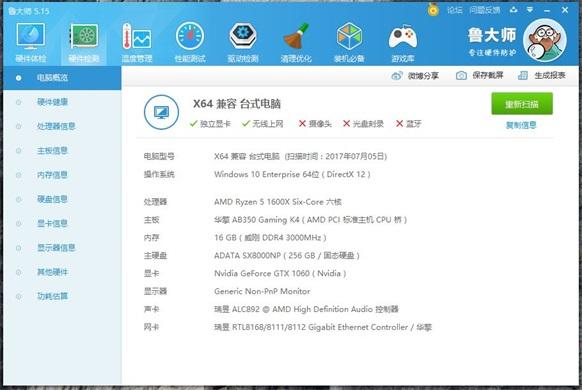This screenshot has height=390, width=582.
Task: Open the 装机必备 cube icon
Action: pos(349,42)
